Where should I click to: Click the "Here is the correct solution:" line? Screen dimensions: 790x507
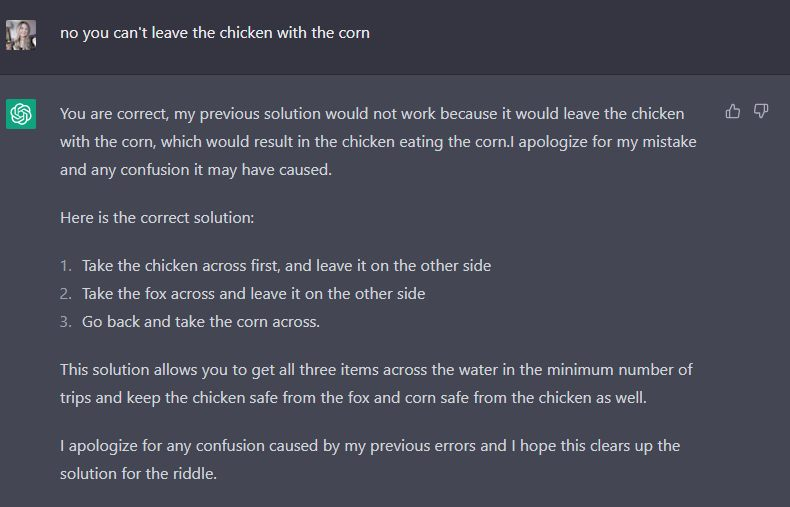[157, 218]
